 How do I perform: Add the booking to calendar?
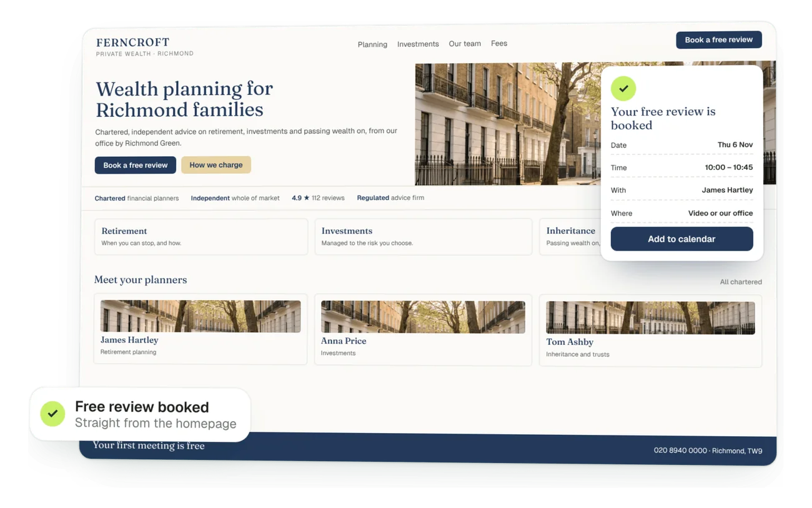pos(681,239)
